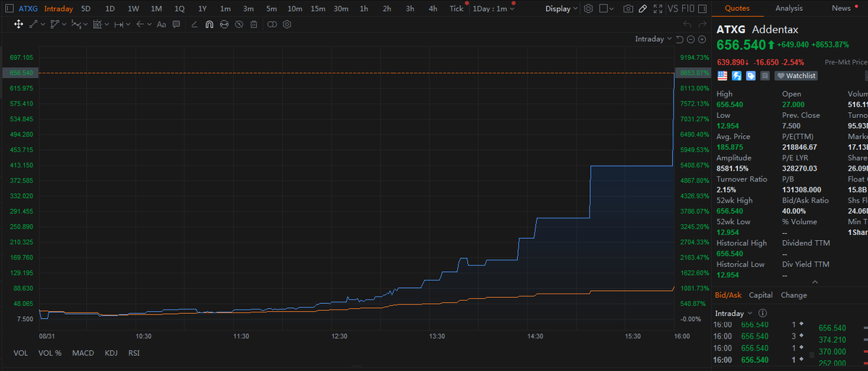The height and width of the screenshot is (371, 868).
Task: Open the News tab
Action: click(841, 9)
